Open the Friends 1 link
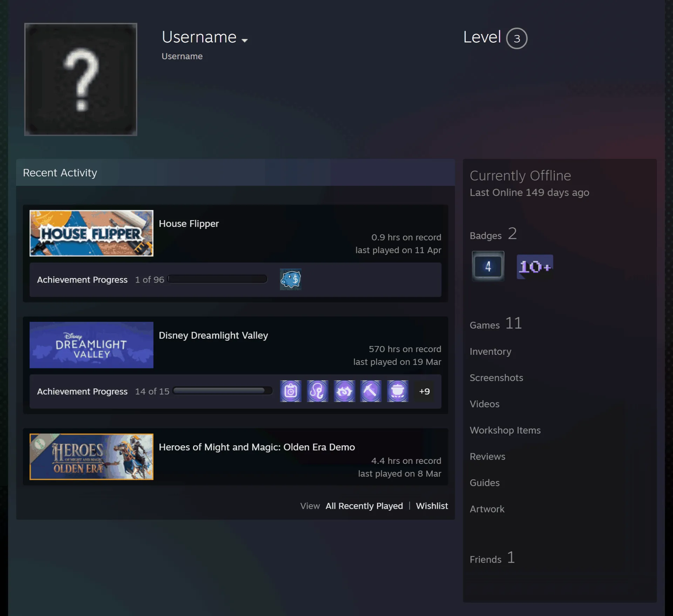Image resolution: width=673 pixels, height=616 pixels. 492,558
